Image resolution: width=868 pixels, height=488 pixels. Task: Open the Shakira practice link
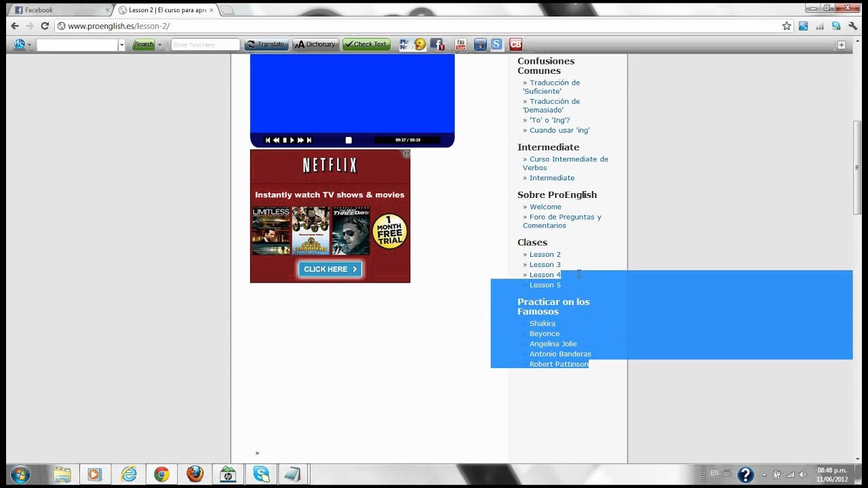(542, 323)
